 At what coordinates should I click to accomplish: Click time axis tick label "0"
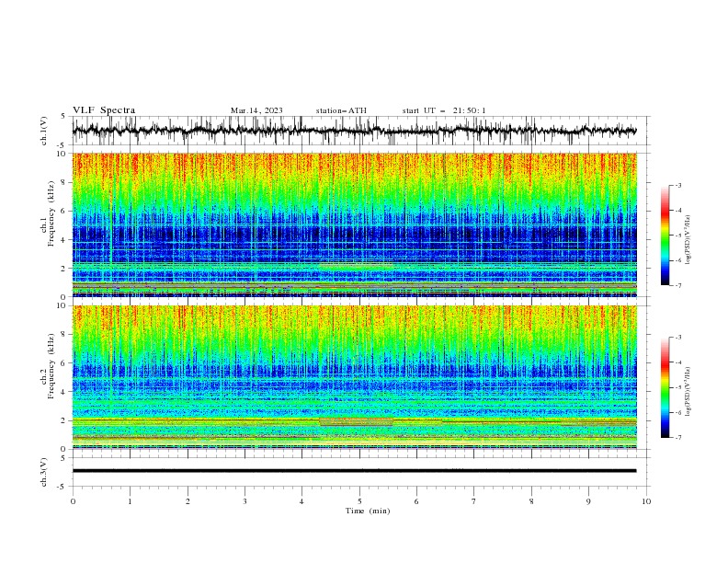[73, 501]
